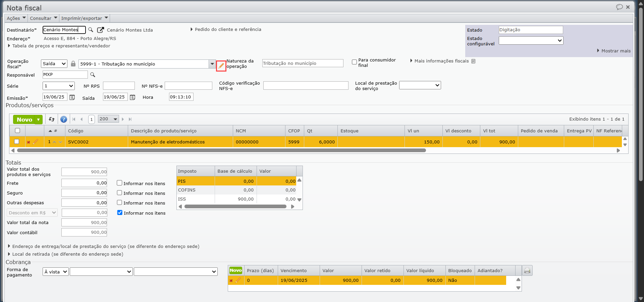Delete the 19/06/2025 payment installment
Viewport: 644px width, 302px height.
tap(231, 281)
